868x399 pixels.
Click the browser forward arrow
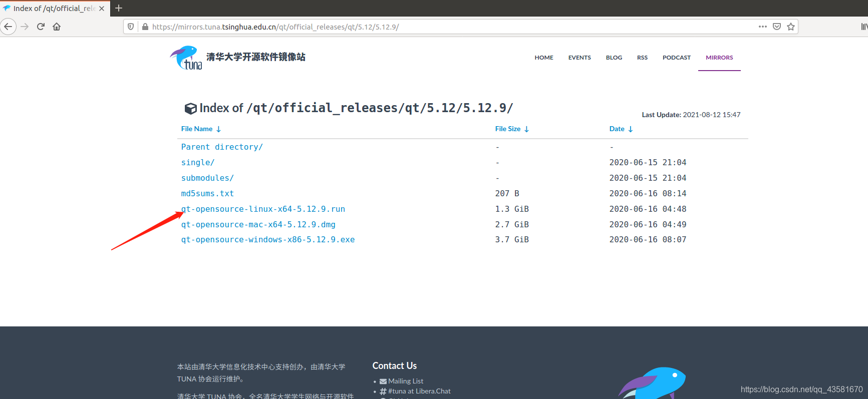click(25, 27)
